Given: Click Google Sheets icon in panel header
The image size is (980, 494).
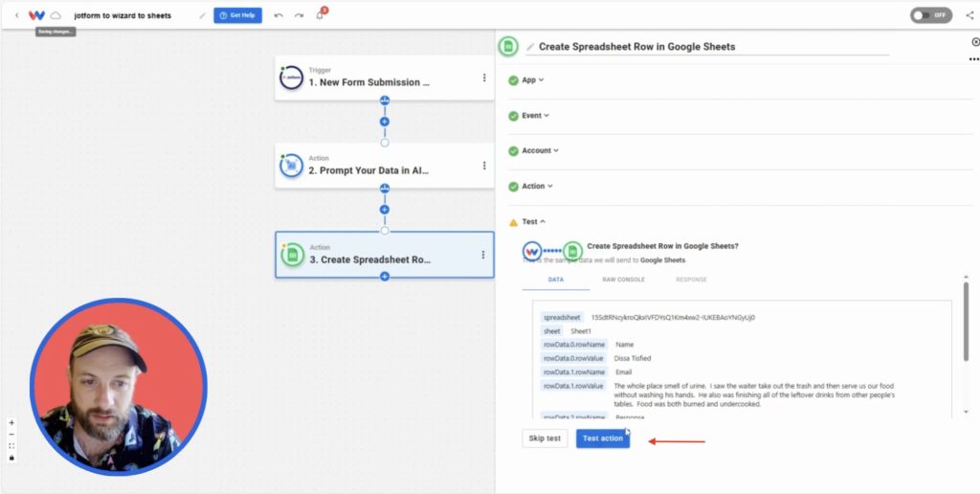Looking at the screenshot, I should 508,46.
